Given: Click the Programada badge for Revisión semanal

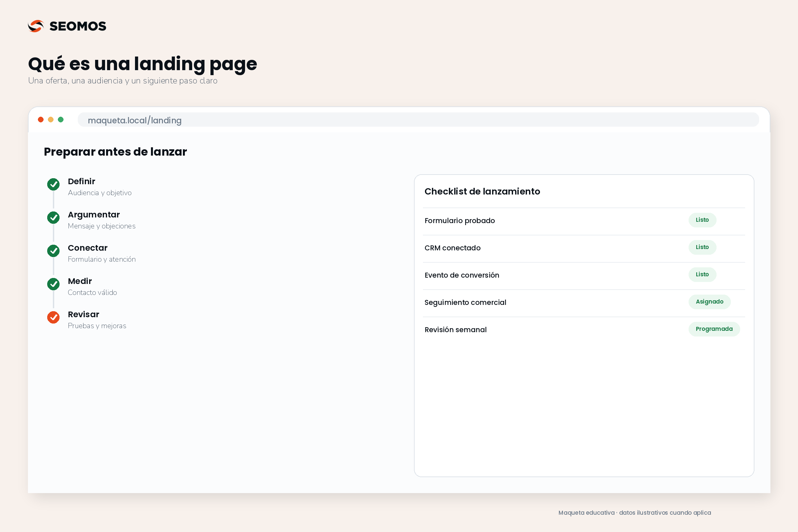Looking at the screenshot, I should click(x=714, y=329).
